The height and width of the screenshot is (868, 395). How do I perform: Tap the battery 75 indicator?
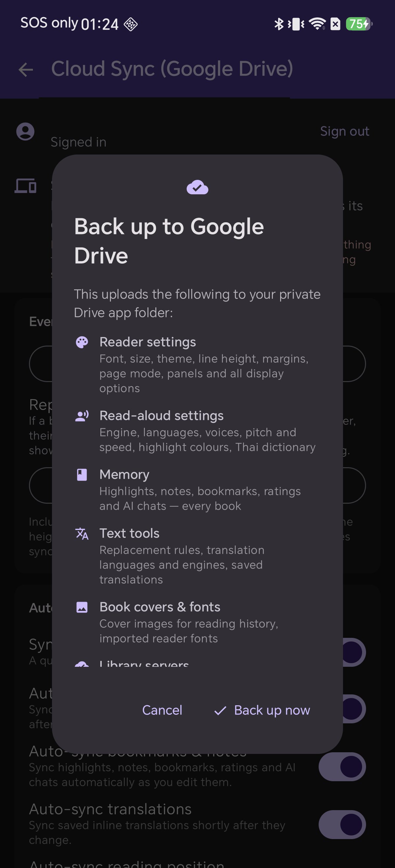pos(359,24)
